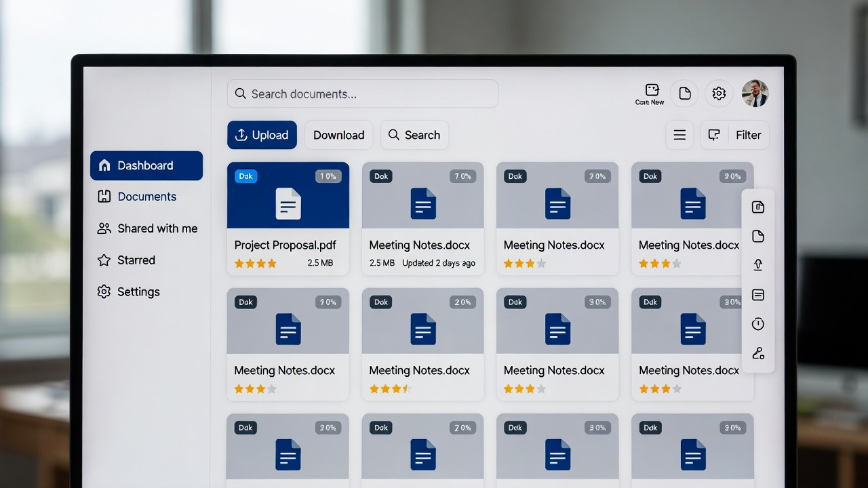The image size is (868, 488).
Task: Click the clipboard copy icon in floating toolbar
Action: click(758, 207)
